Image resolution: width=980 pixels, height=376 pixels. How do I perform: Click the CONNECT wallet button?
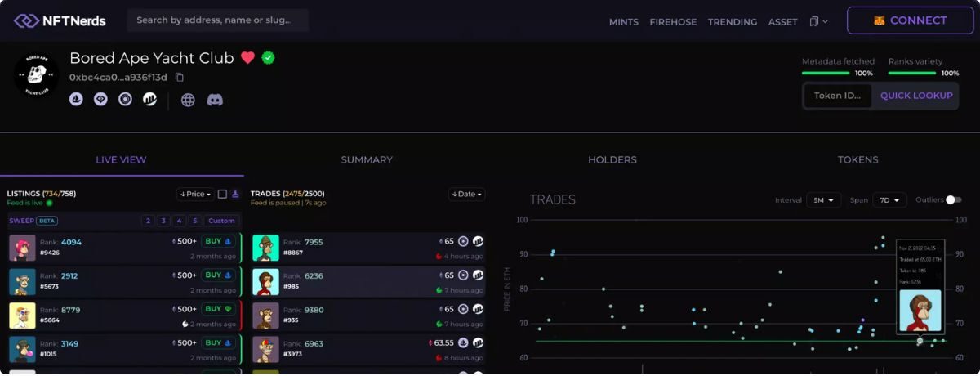pos(911,20)
